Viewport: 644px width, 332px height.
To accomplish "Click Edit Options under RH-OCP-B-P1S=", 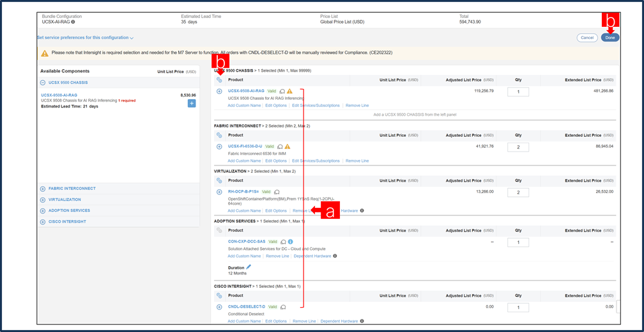I will click(276, 210).
